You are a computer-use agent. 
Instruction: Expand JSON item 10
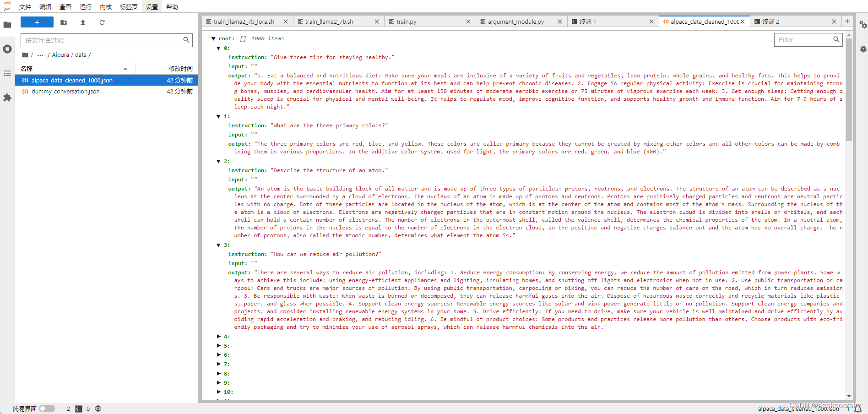coord(219,392)
